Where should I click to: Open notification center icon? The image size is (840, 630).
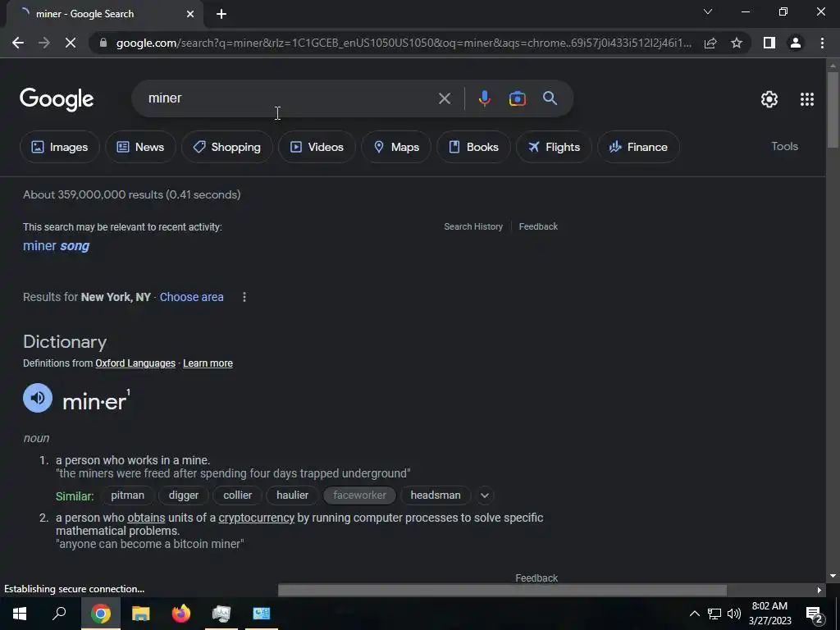[x=815, y=614]
